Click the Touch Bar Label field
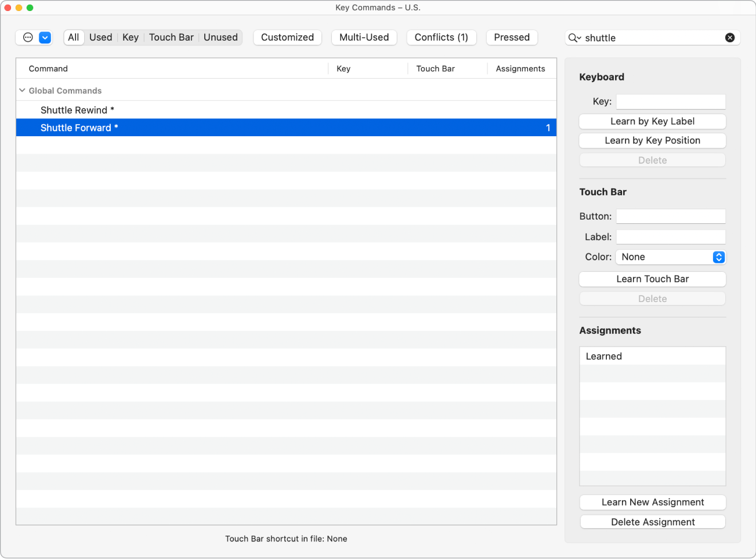756x560 pixels. [671, 237]
